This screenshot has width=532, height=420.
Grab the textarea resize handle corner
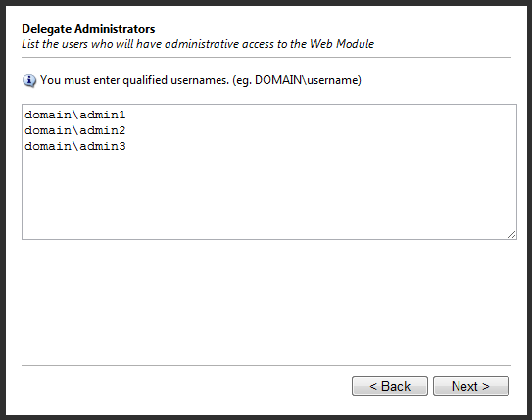coord(512,235)
